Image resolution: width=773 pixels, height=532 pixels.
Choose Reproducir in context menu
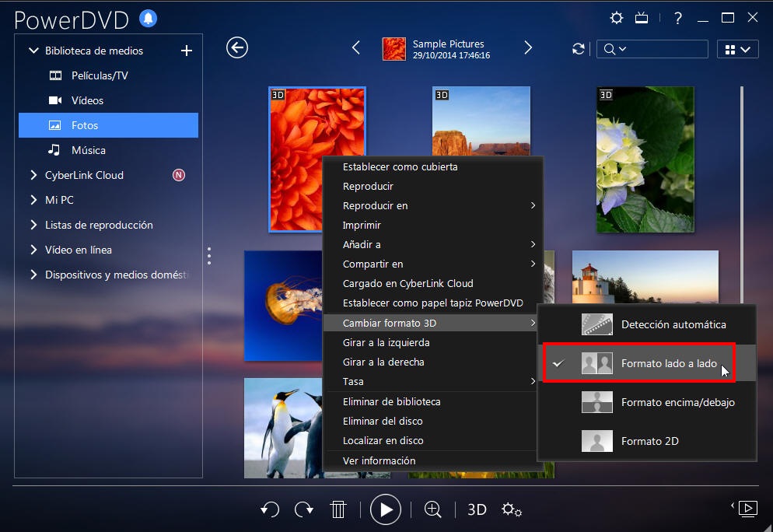click(x=433, y=187)
